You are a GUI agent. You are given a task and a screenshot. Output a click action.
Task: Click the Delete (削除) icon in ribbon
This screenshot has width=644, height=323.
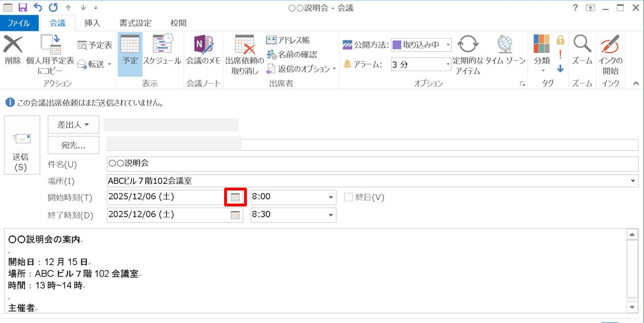[x=13, y=45]
